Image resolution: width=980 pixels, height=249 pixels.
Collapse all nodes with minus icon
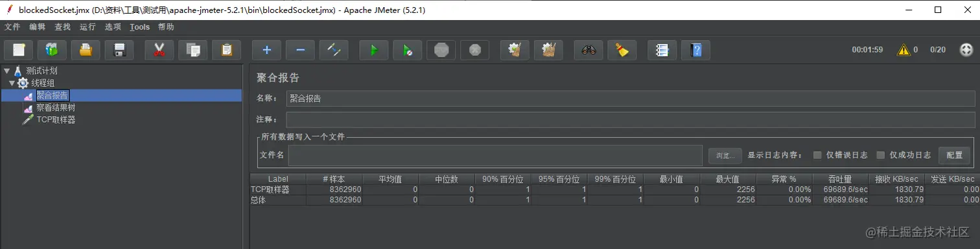(300, 50)
